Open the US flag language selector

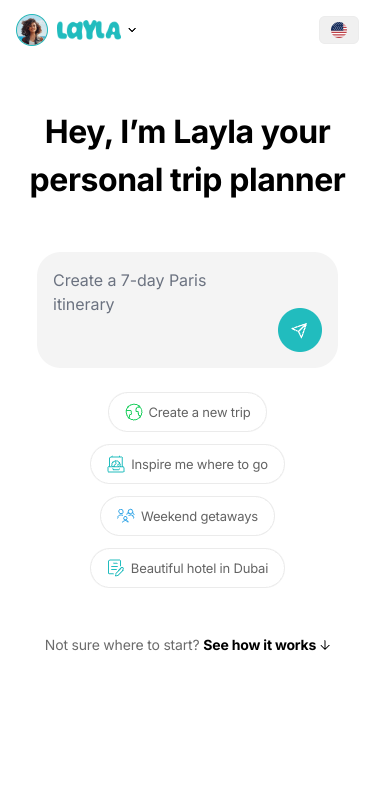339,30
